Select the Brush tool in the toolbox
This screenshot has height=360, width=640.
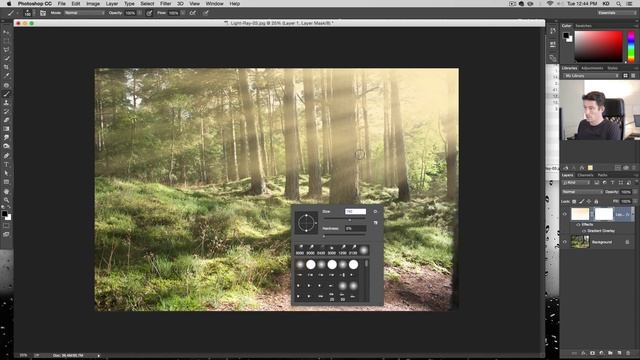[6, 94]
